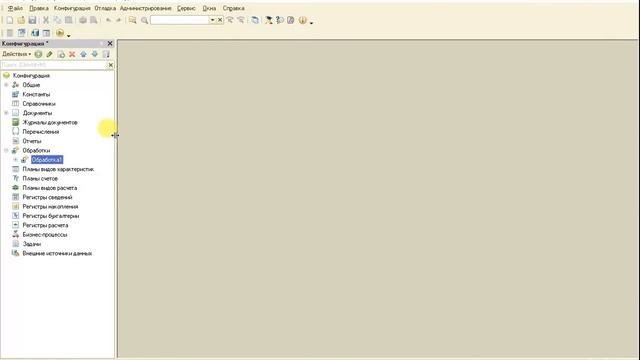Add new object with green plus icon
Image resolution: width=640 pixels, height=360 pixels.
[38, 54]
